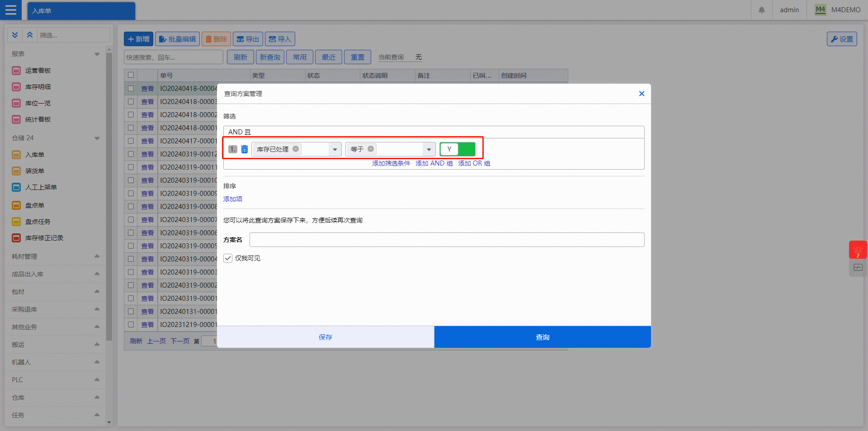Viewport: 868px width, 431px height.
Task: Clear the 等于 operator tag
Action: (x=371, y=149)
